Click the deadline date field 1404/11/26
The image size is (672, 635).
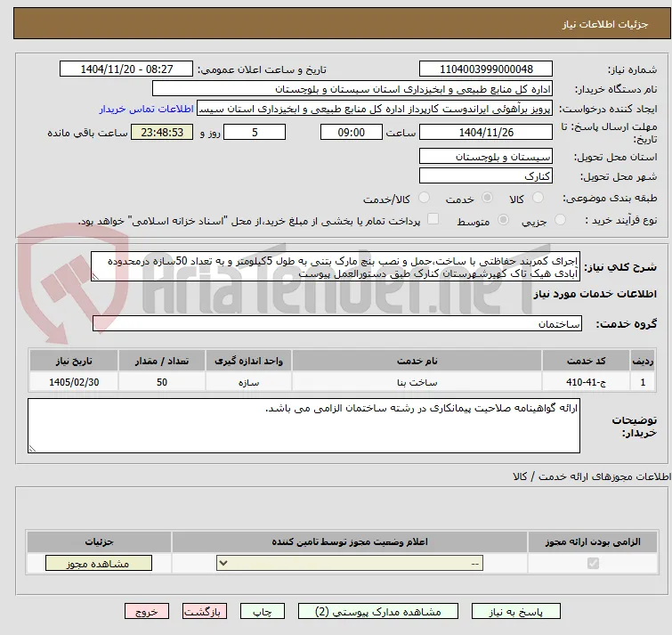[486, 132]
